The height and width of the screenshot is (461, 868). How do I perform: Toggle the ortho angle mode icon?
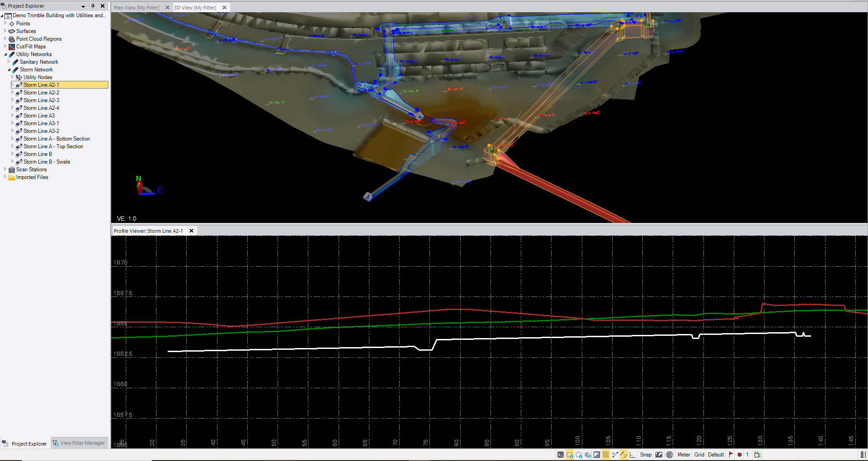tap(632, 455)
